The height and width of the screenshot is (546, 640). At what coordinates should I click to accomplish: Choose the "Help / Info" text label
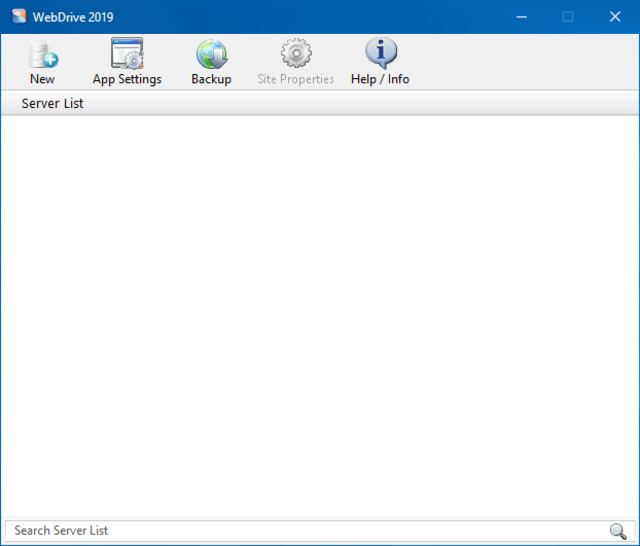click(380, 79)
